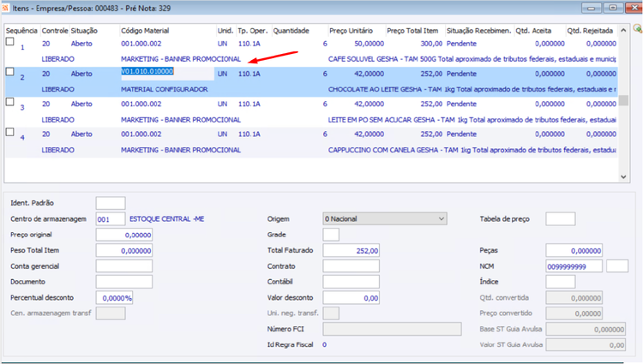Image resolution: width=643 pixels, height=364 pixels.
Task: Click the Quantidade column header
Action: (291, 31)
